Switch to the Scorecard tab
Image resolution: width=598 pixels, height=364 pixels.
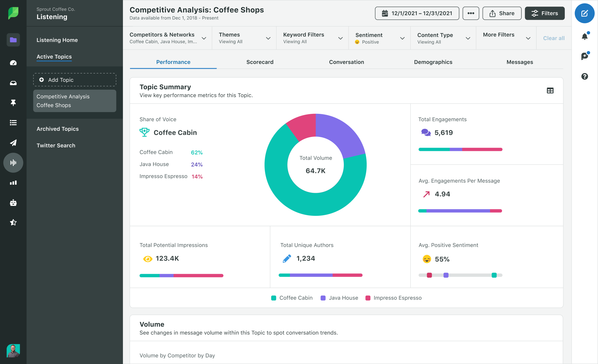coord(259,62)
